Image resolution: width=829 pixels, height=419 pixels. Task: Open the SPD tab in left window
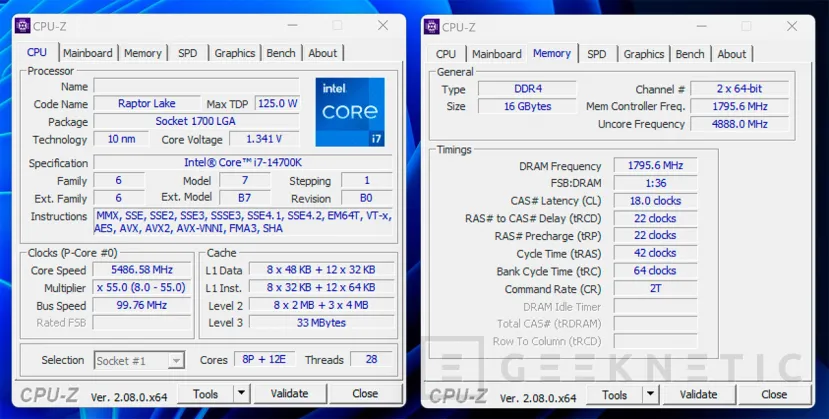coord(188,53)
